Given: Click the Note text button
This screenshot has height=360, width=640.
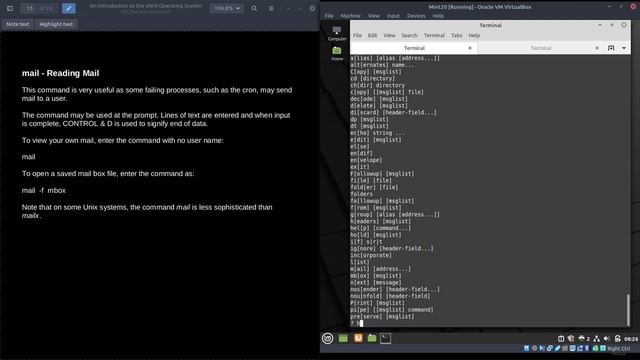Looking at the screenshot, I should coord(18,24).
